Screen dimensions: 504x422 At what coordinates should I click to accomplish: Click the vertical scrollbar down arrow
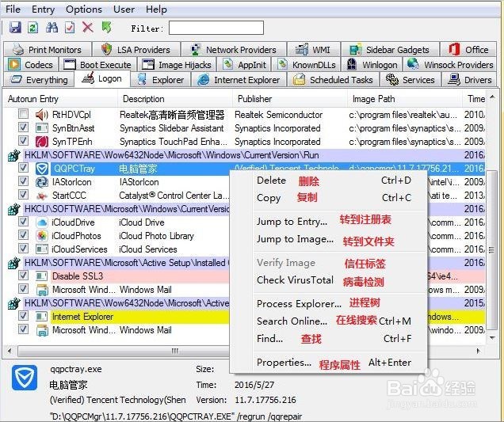click(492, 338)
